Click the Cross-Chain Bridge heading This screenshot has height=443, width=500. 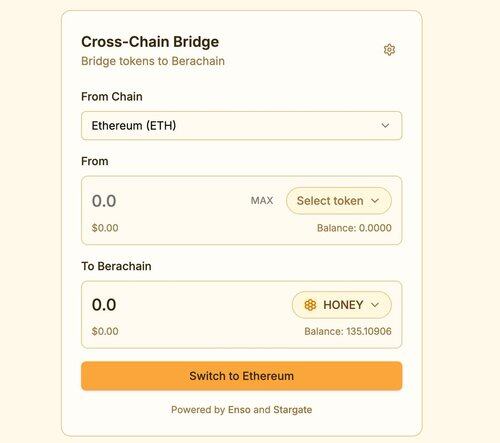click(150, 42)
